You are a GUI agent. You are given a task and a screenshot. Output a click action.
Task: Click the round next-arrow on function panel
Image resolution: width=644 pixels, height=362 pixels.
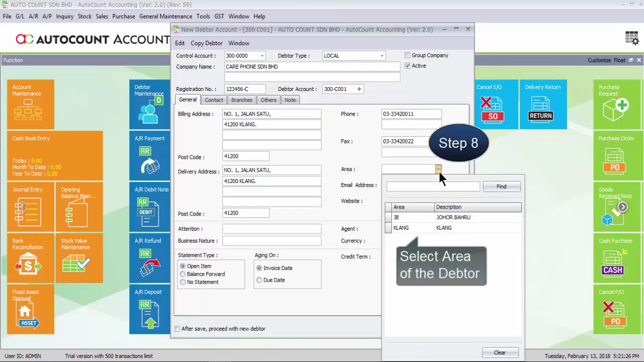(x=623, y=207)
